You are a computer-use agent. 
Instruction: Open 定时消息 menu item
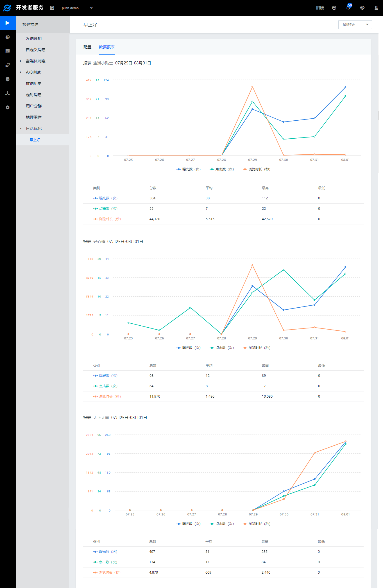point(34,95)
